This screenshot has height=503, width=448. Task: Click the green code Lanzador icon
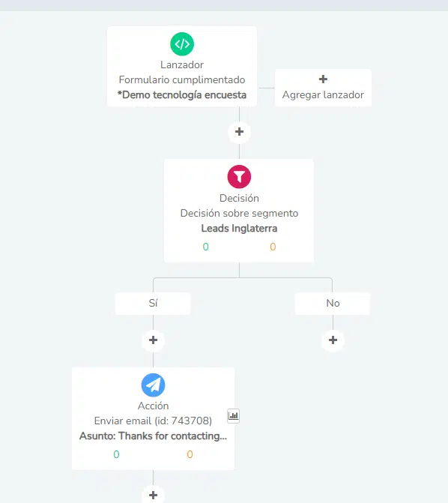tap(182, 44)
